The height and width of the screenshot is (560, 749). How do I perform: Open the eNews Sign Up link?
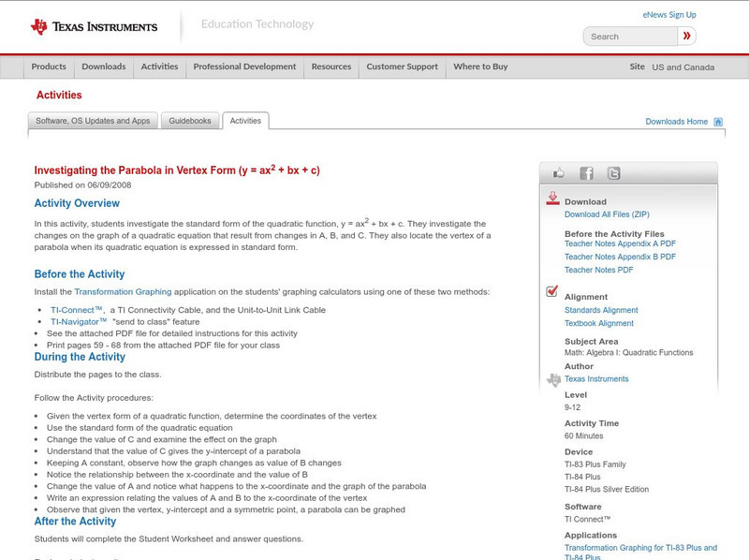click(x=669, y=15)
